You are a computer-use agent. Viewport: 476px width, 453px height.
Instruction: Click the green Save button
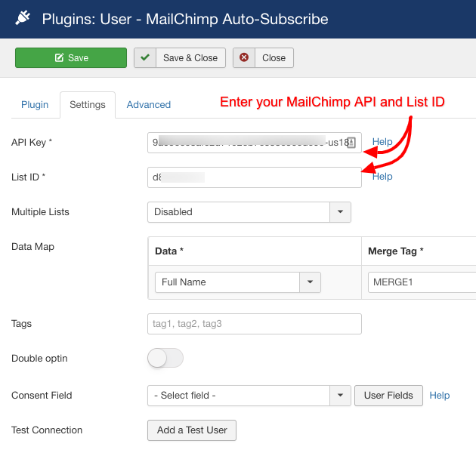(x=71, y=57)
